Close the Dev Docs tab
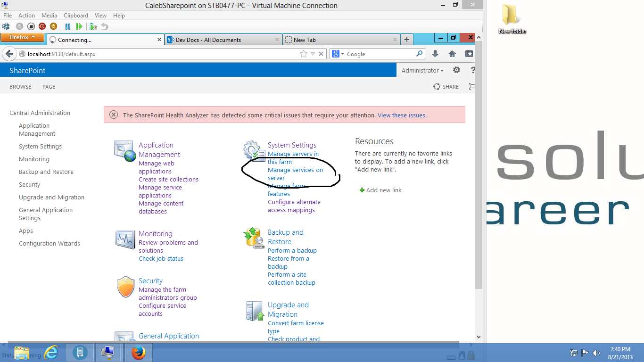 [277, 40]
